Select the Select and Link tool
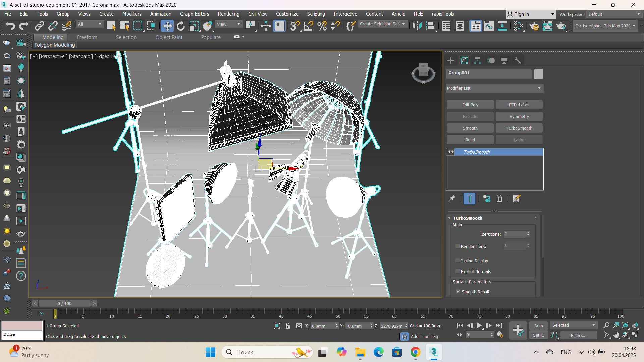Screen dimensions: 644x362 (x=40, y=26)
